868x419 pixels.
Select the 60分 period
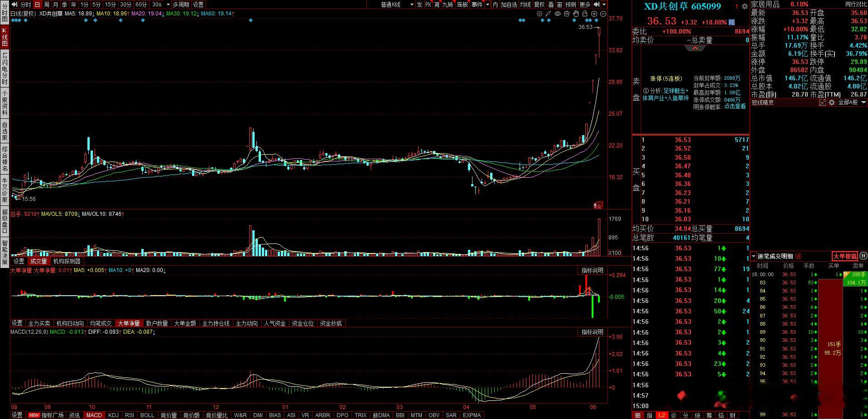pyautogui.click(x=141, y=4)
